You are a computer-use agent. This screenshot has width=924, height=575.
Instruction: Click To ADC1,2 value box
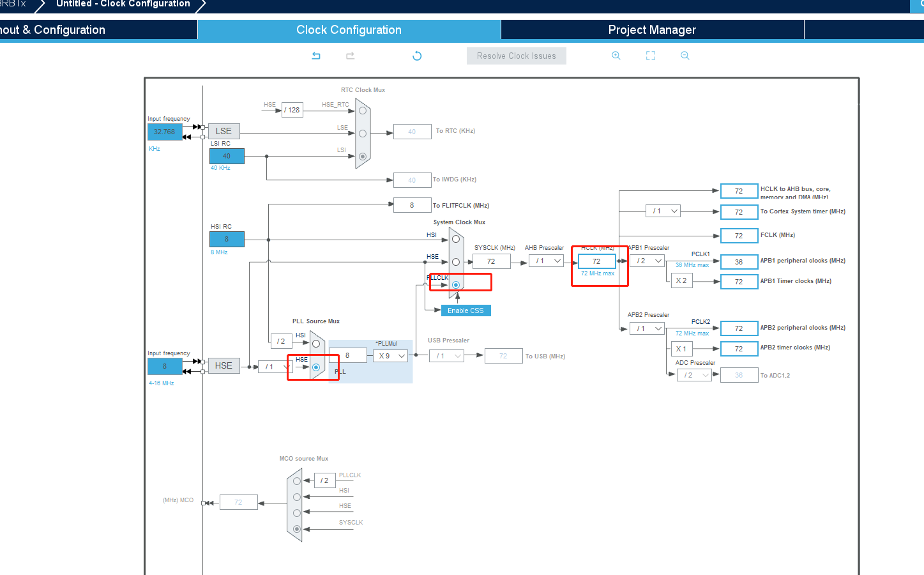[x=739, y=375]
